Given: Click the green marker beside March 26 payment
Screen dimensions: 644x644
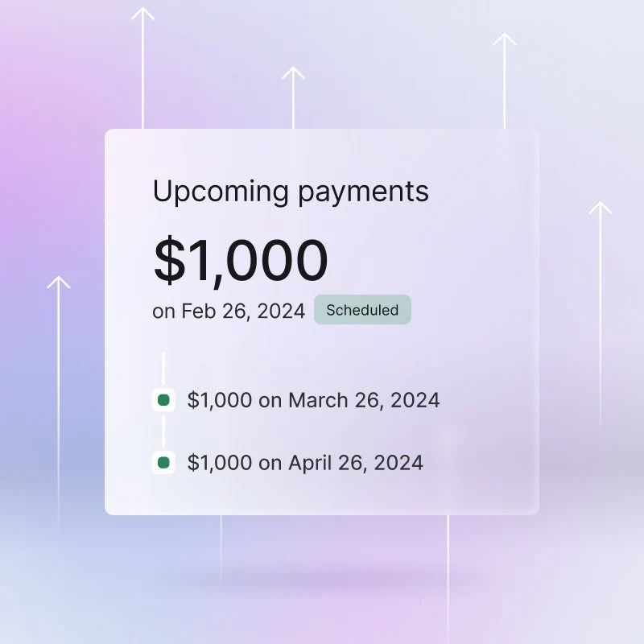Looking at the screenshot, I should coord(163,400).
